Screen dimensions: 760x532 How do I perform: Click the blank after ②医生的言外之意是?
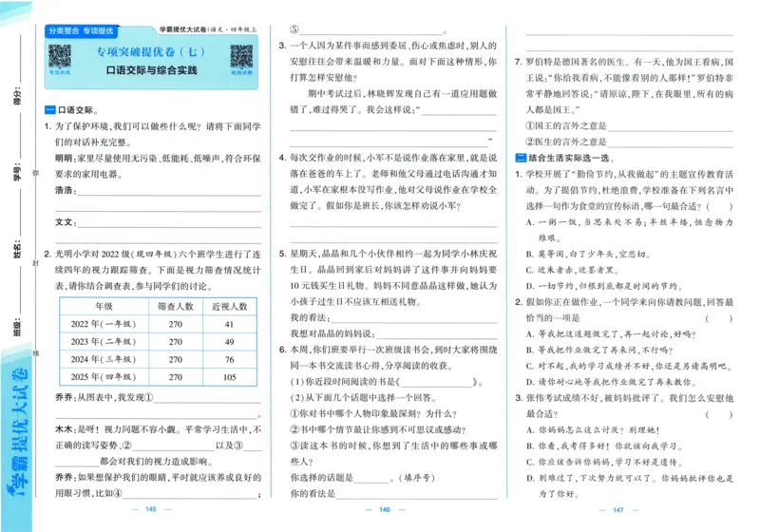(670, 142)
